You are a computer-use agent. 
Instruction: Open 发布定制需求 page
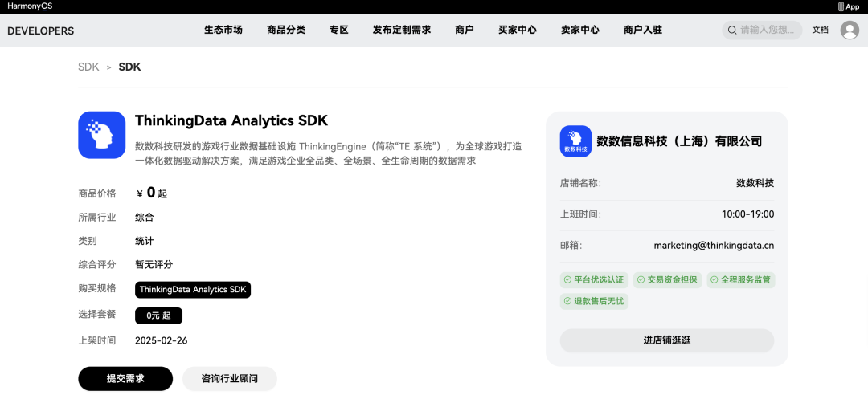click(x=401, y=30)
